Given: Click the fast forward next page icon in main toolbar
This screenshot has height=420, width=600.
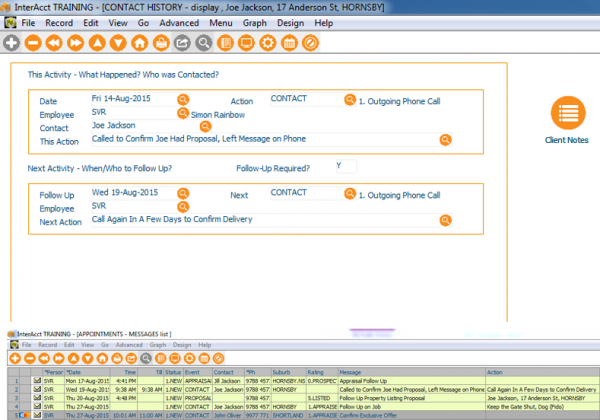Looking at the screenshot, I should (76, 43).
